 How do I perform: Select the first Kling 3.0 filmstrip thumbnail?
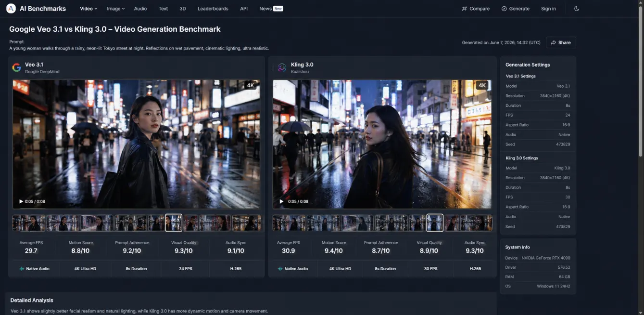pyautogui.click(x=289, y=223)
